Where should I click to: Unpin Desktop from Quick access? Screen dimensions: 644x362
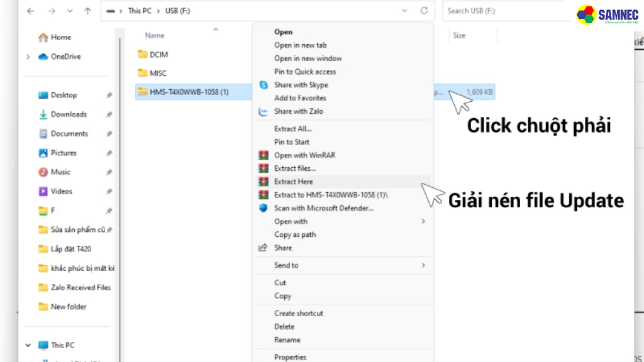108,94
